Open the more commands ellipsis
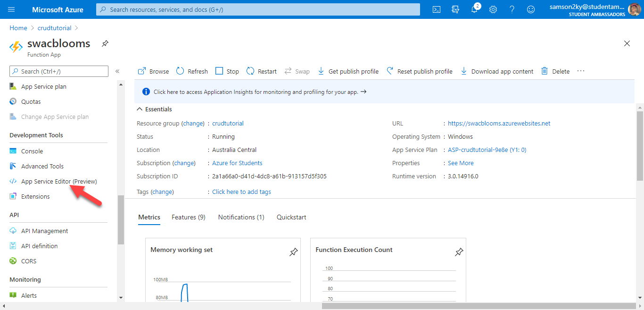 click(581, 71)
